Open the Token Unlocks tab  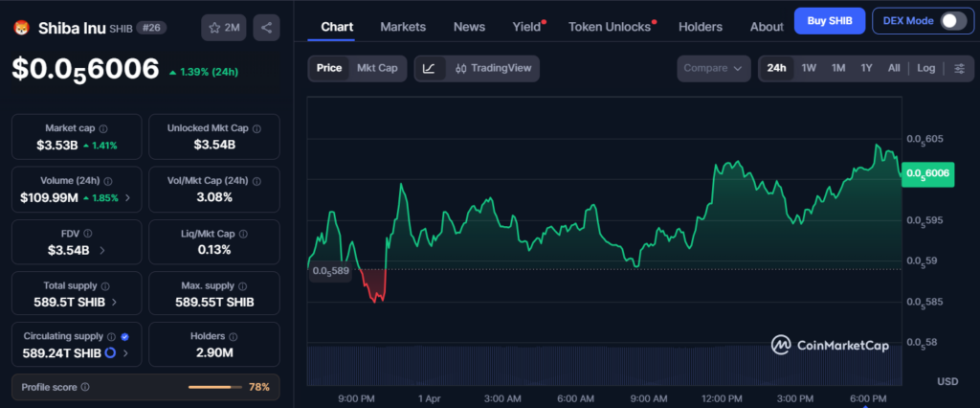(609, 27)
